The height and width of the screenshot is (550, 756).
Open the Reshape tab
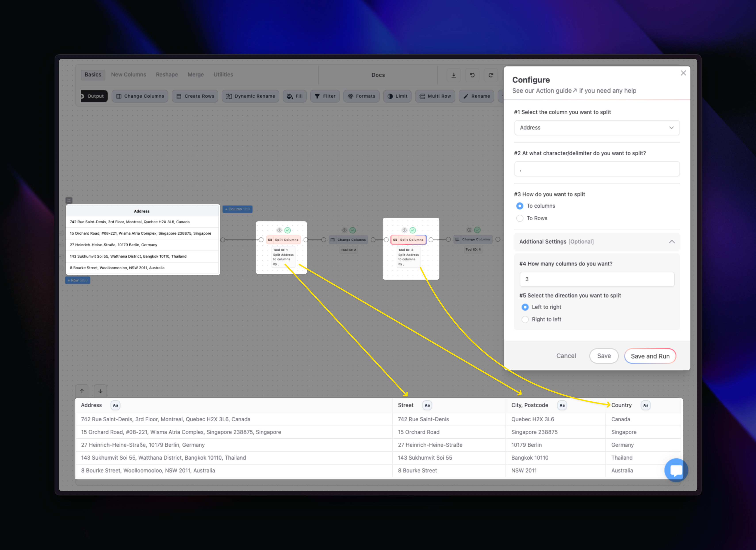(x=167, y=75)
